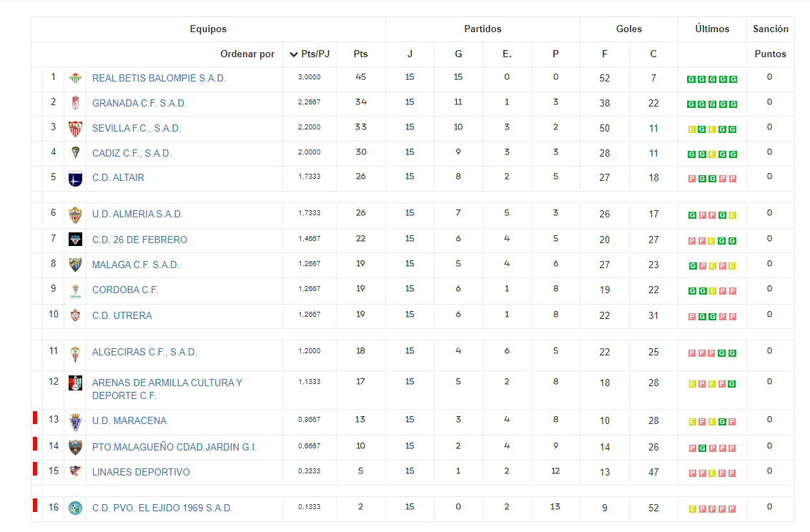Open CORDOBA C.F. team link
810x532 pixels.
coord(125,290)
